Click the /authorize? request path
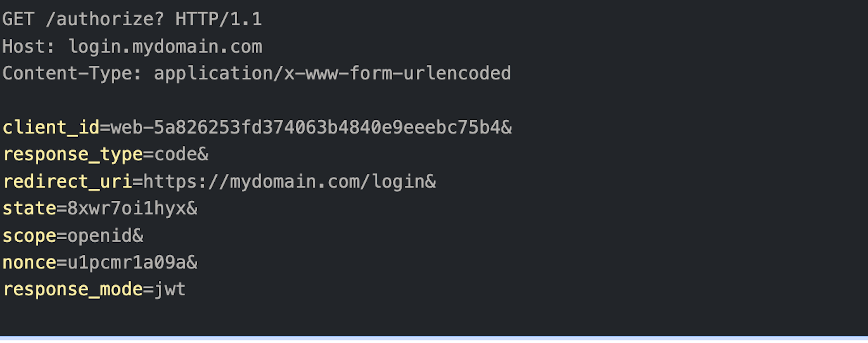 pos(105,19)
